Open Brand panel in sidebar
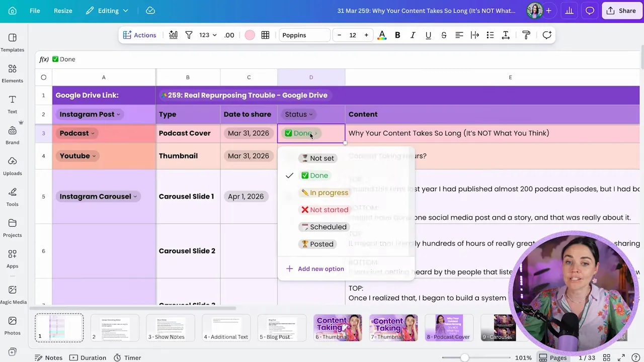The width and height of the screenshot is (644, 362). tap(13, 135)
